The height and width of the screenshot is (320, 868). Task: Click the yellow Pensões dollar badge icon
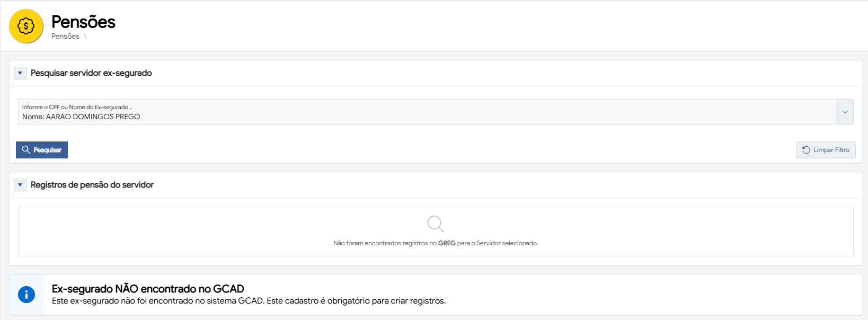(26, 26)
